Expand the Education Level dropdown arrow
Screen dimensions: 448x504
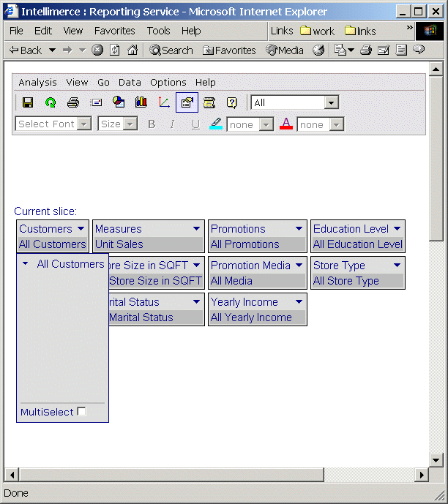pyautogui.click(x=397, y=228)
